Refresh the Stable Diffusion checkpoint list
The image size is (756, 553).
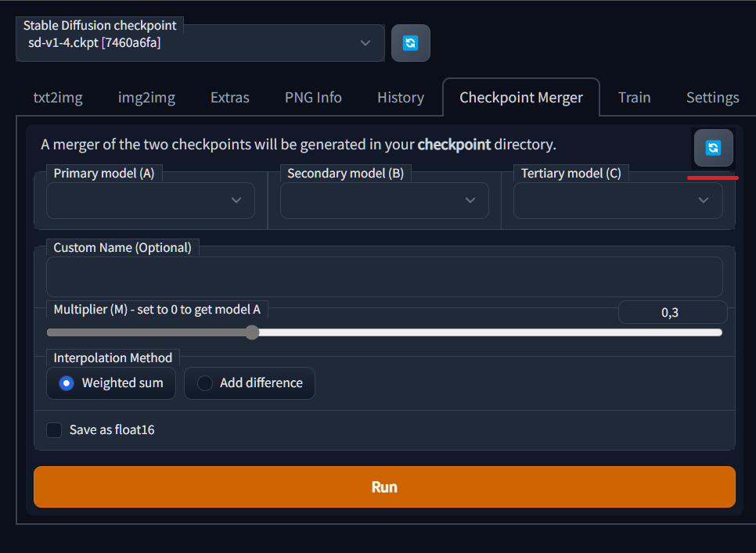pyautogui.click(x=410, y=43)
